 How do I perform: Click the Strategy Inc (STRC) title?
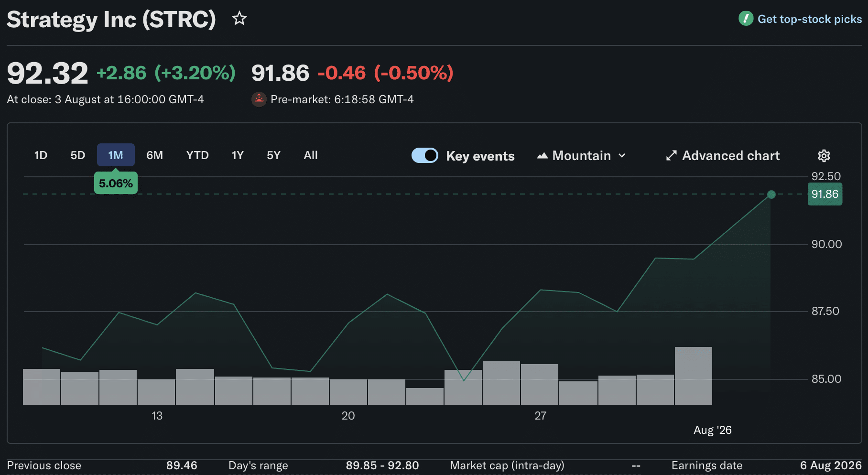[111, 20]
